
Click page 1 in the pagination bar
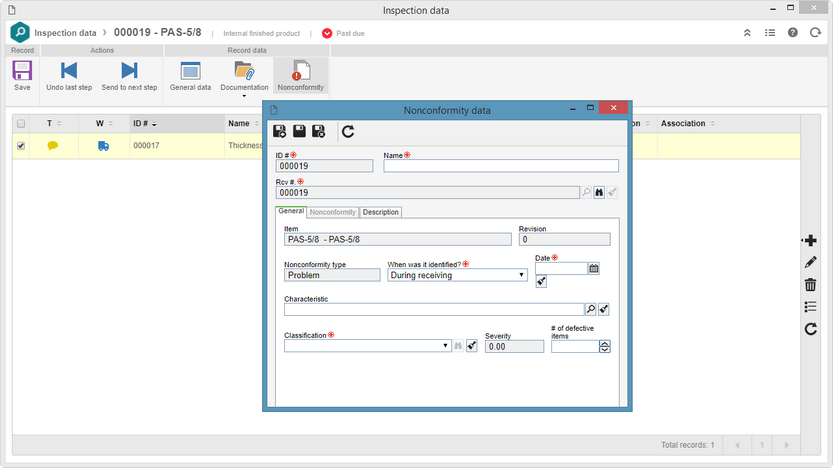pyautogui.click(x=762, y=445)
